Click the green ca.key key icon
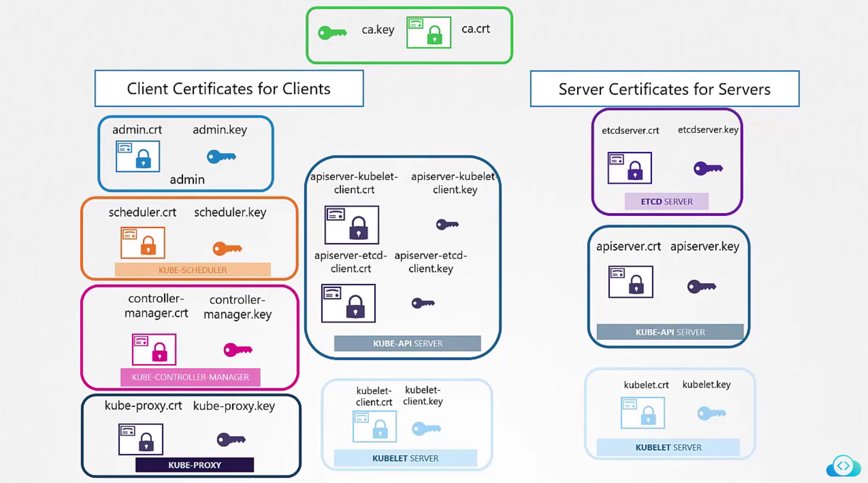Screen dimensions: 868x483 point(332,33)
